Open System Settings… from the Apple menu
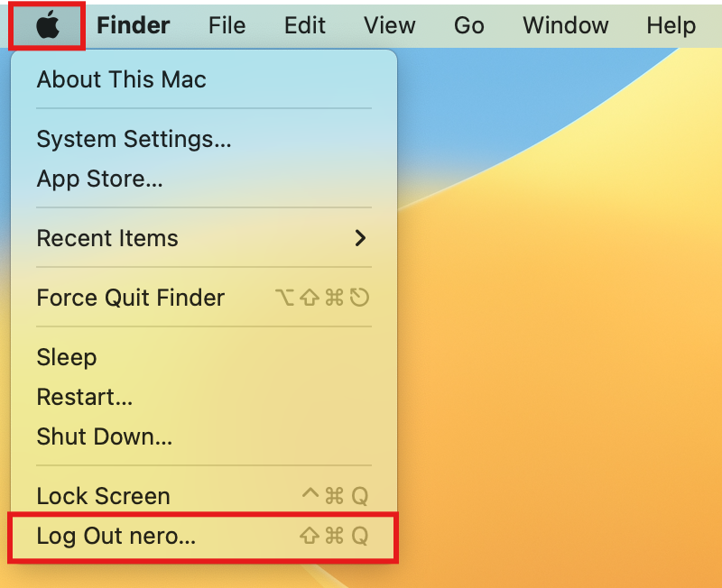The height and width of the screenshot is (588, 722). [204, 139]
